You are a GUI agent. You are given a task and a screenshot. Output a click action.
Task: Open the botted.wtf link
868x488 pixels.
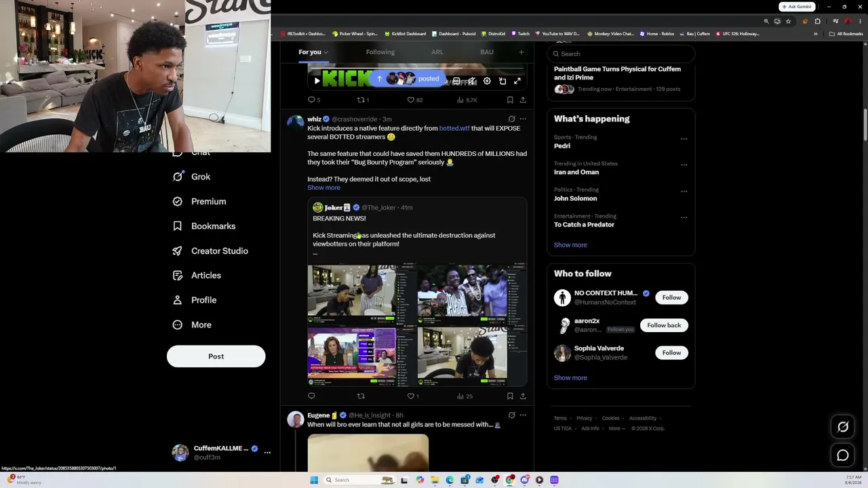tap(454, 128)
